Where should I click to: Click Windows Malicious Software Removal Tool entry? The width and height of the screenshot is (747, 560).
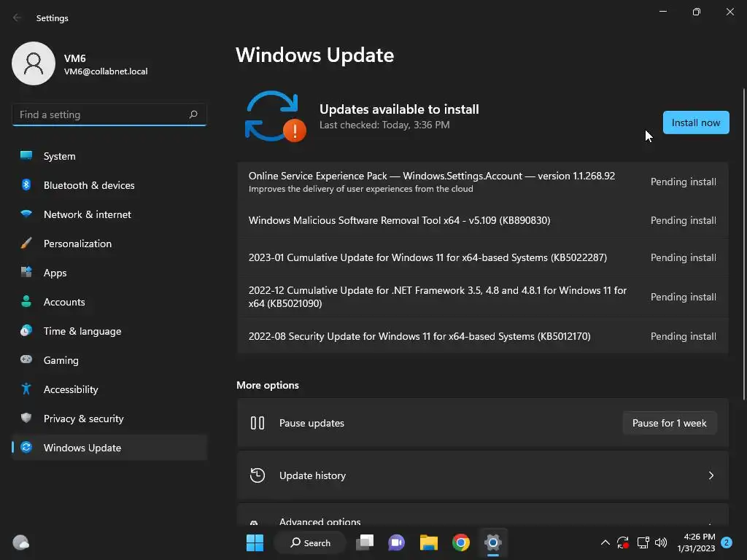[483, 220]
